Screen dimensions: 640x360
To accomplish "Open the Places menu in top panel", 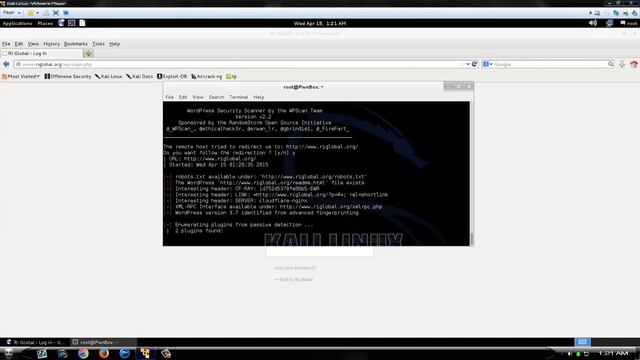I will point(45,23).
